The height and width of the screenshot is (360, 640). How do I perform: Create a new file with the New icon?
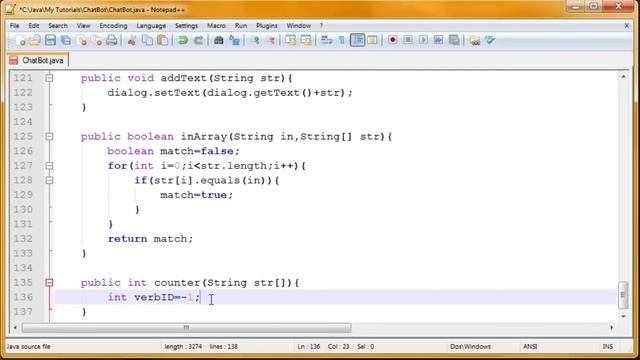20,40
